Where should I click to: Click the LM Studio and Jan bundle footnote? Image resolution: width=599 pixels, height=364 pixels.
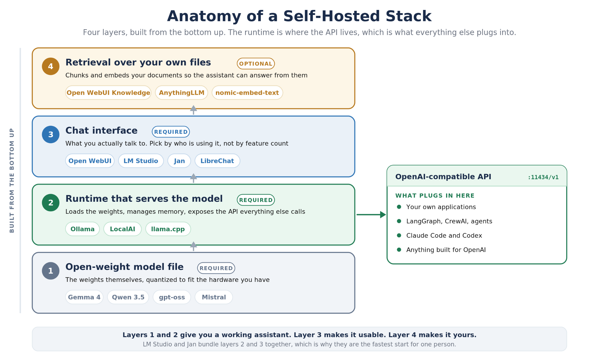tap(299, 344)
